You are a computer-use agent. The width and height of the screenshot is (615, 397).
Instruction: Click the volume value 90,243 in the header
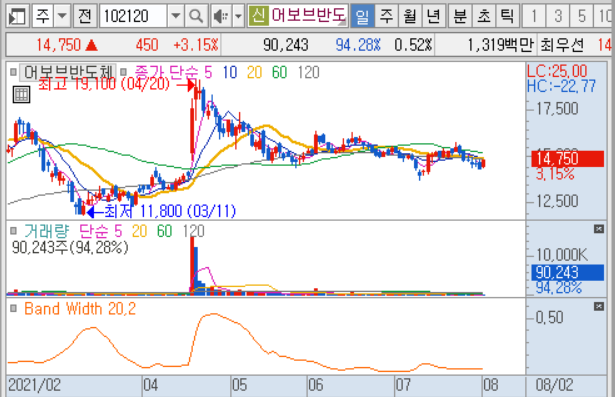tap(286, 45)
